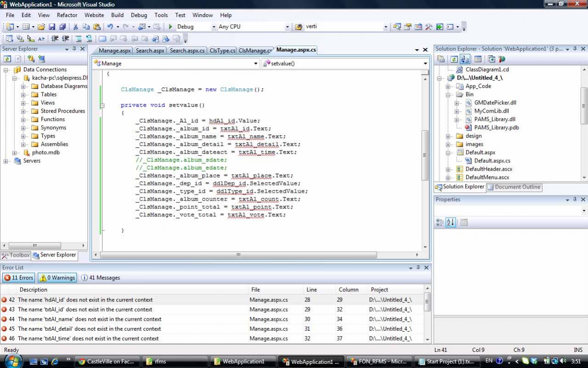Open Properties Window toolbar icon
The height and width of the screenshot is (368, 588).
click(407, 27)
